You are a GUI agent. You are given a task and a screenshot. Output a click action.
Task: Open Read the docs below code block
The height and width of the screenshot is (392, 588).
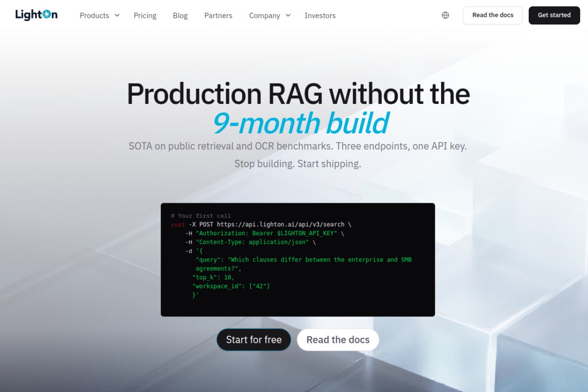(338, 340)
